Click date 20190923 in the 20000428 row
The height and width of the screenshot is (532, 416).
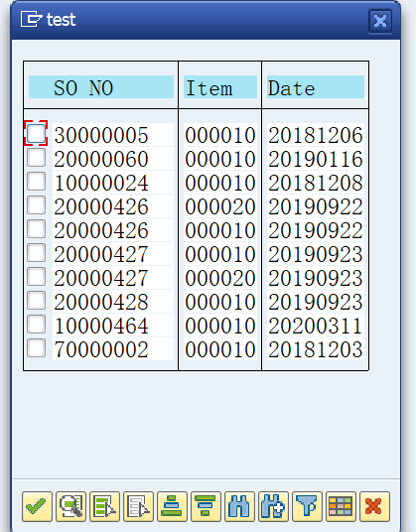[x=316, y=302]
